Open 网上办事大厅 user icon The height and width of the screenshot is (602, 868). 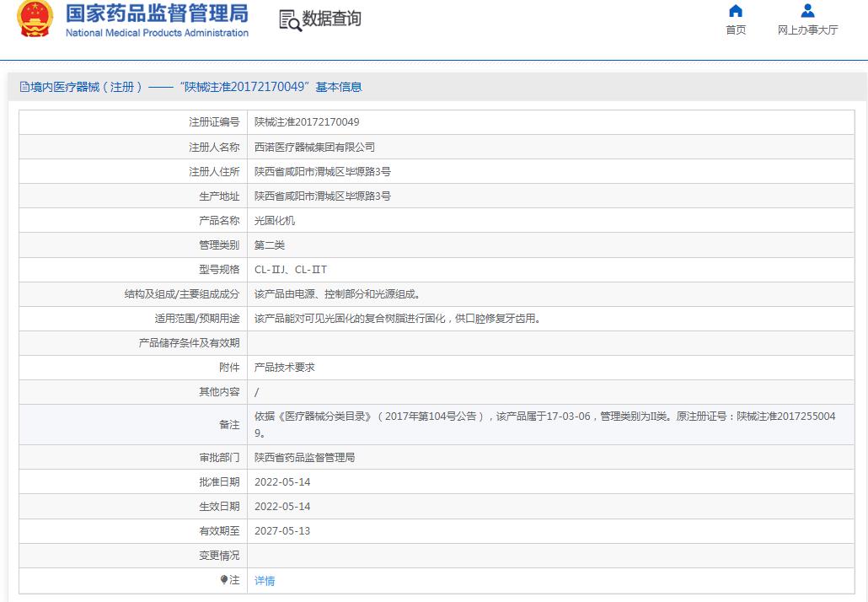pyautogui.click(x=807, y=10)
